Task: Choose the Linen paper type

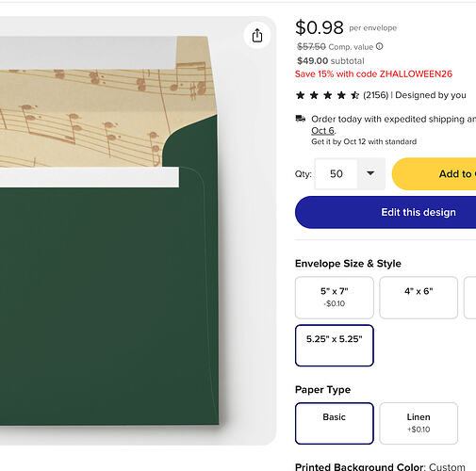Action: tap(419, 423)
